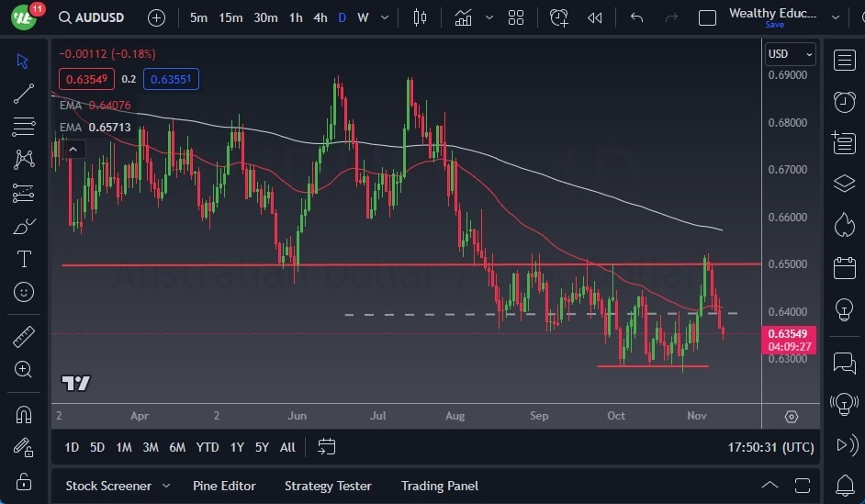
Task: Set chart range to YTD
Action: 208,447
